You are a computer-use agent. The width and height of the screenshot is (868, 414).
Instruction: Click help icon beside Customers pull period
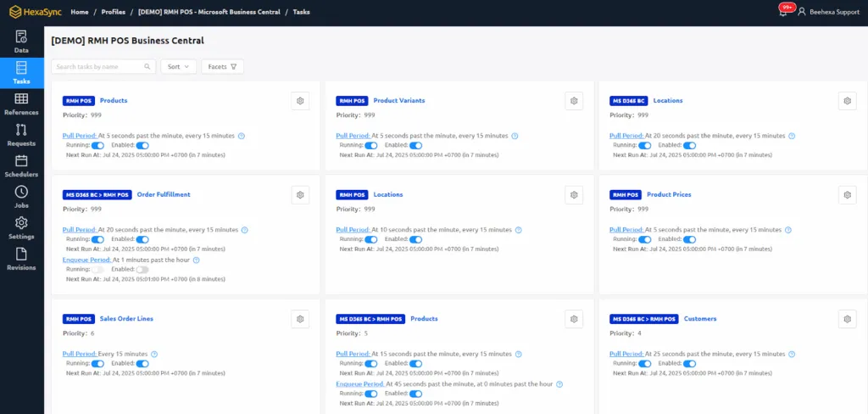click(x=792, y=354)
